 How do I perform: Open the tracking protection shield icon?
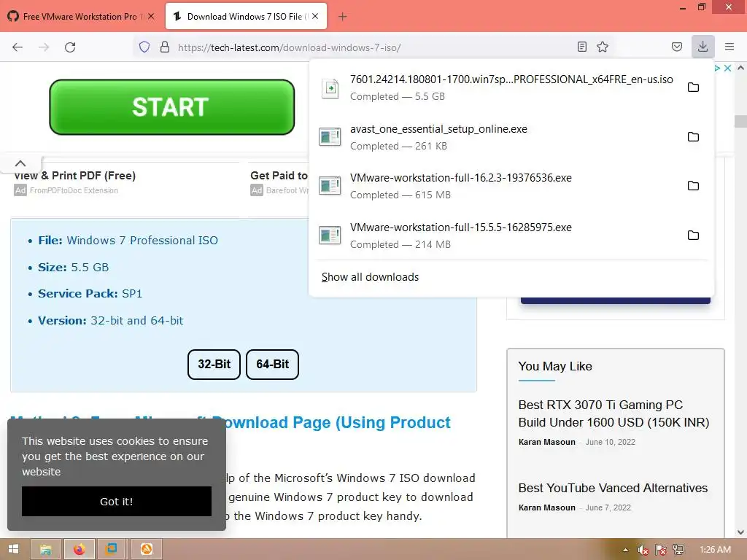pos(144,47)
